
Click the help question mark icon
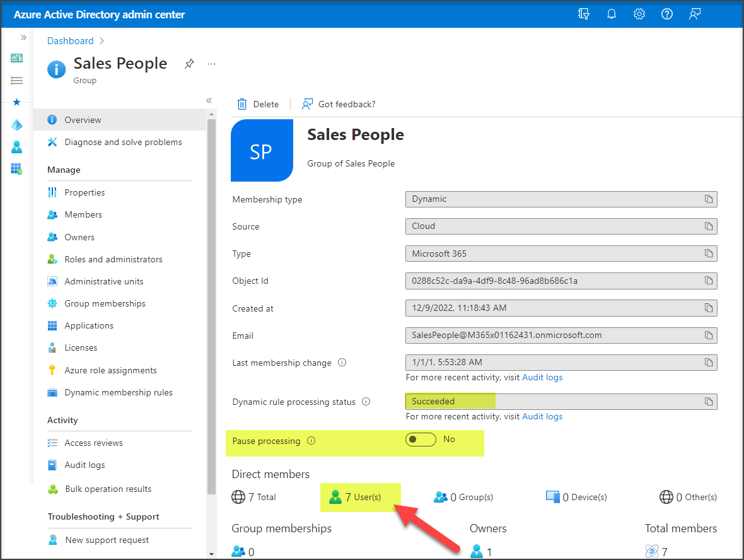666,15
